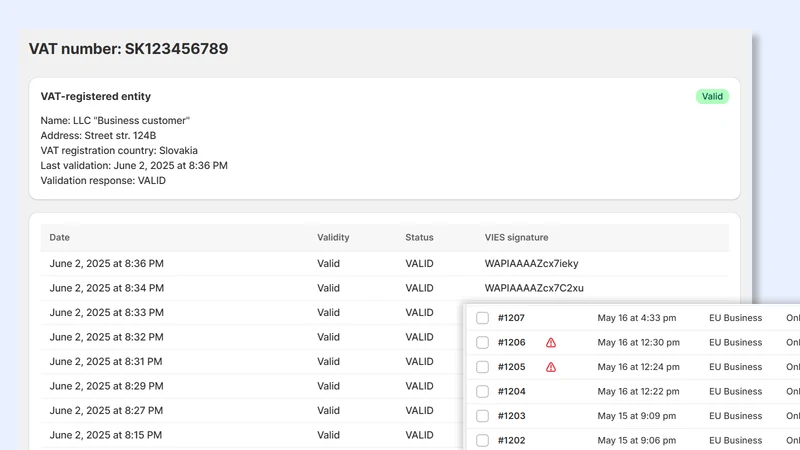
Task: Click the June 2, 2025 at 8:36 PM row
Action: coord(385,264)
